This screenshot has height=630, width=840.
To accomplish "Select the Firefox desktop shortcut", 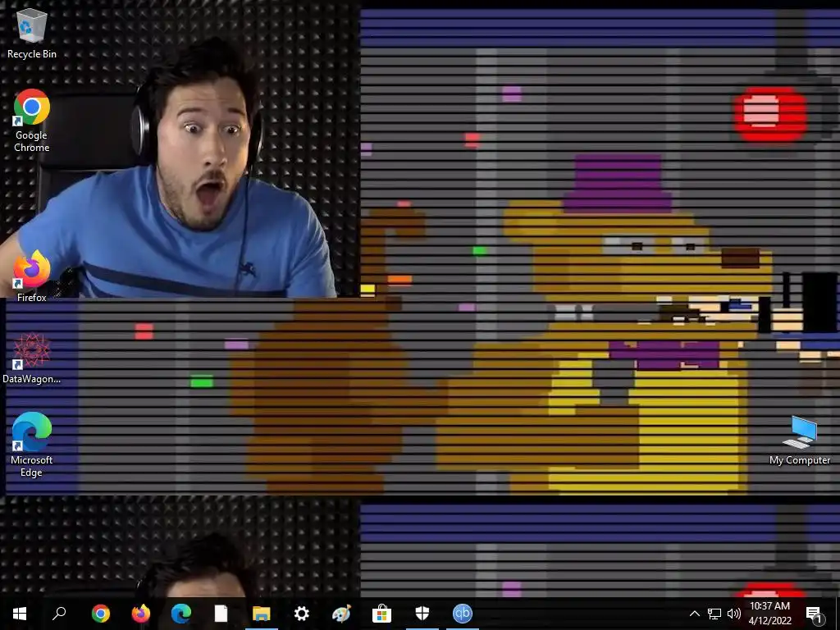I will click(x=32, y=276).
